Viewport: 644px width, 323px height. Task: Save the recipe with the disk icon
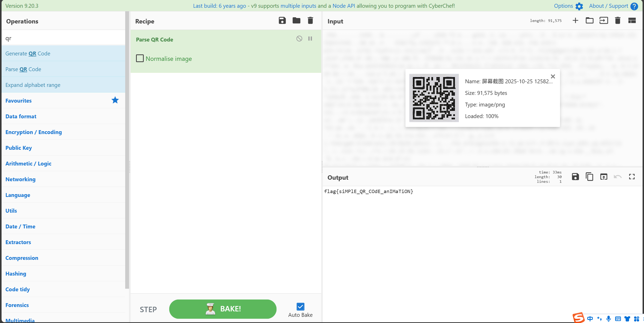point(282,21)
